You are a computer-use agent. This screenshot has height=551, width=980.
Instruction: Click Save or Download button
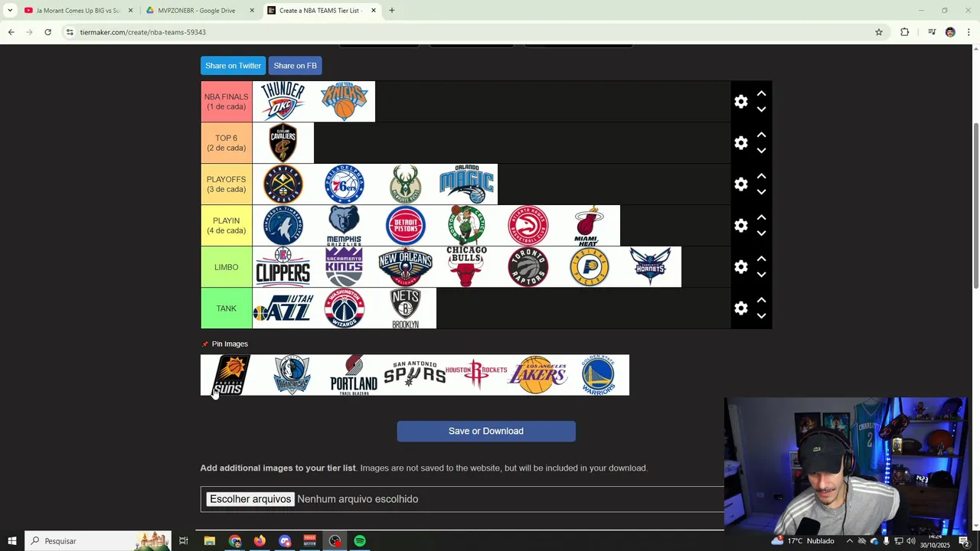coord(486,431)
